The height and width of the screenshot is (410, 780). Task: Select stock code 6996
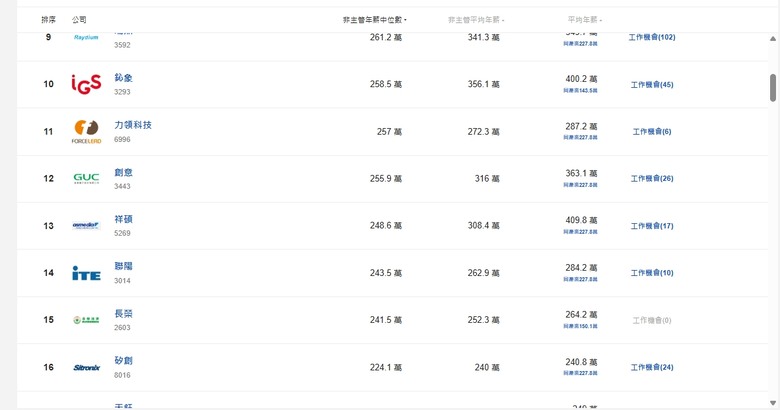(122, 139)
